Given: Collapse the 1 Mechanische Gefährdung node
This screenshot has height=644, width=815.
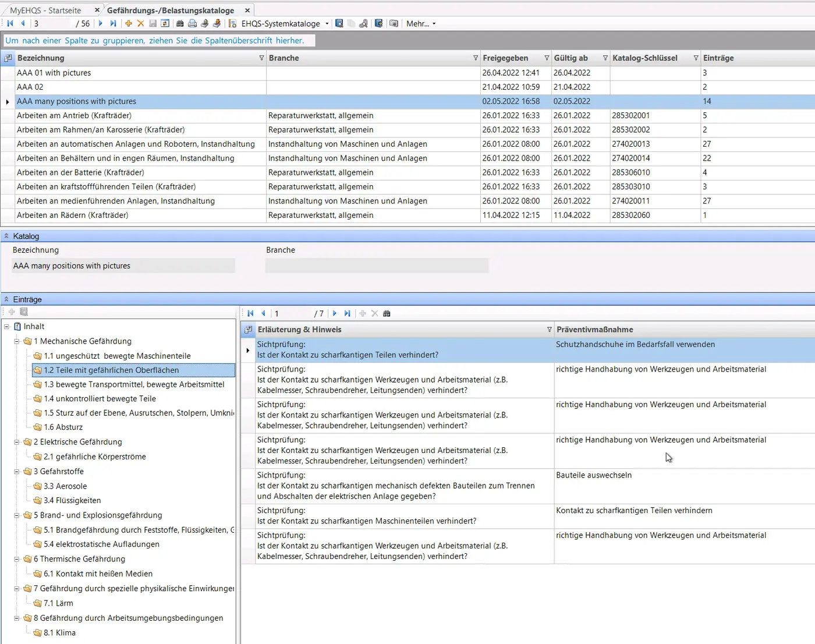Looking at the screenshot, I should click(17, 341).
